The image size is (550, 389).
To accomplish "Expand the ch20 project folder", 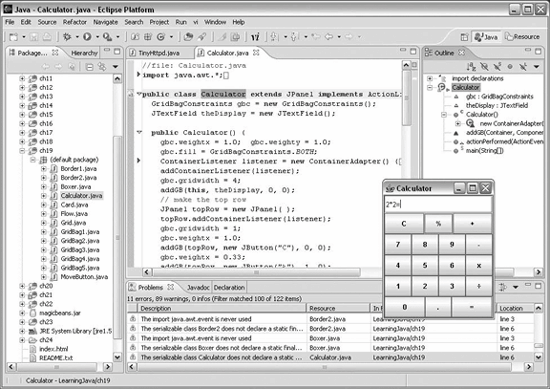I will click(x=22, y=286).
